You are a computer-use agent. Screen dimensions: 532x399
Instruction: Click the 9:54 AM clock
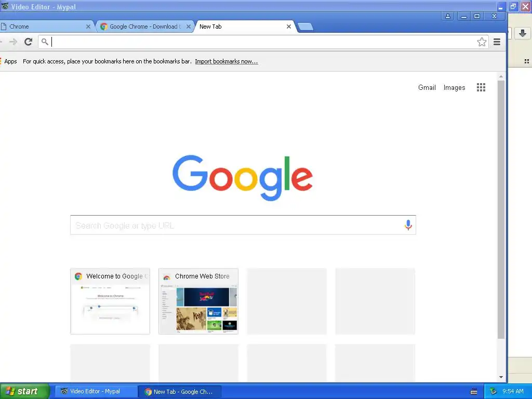(513, 391)
